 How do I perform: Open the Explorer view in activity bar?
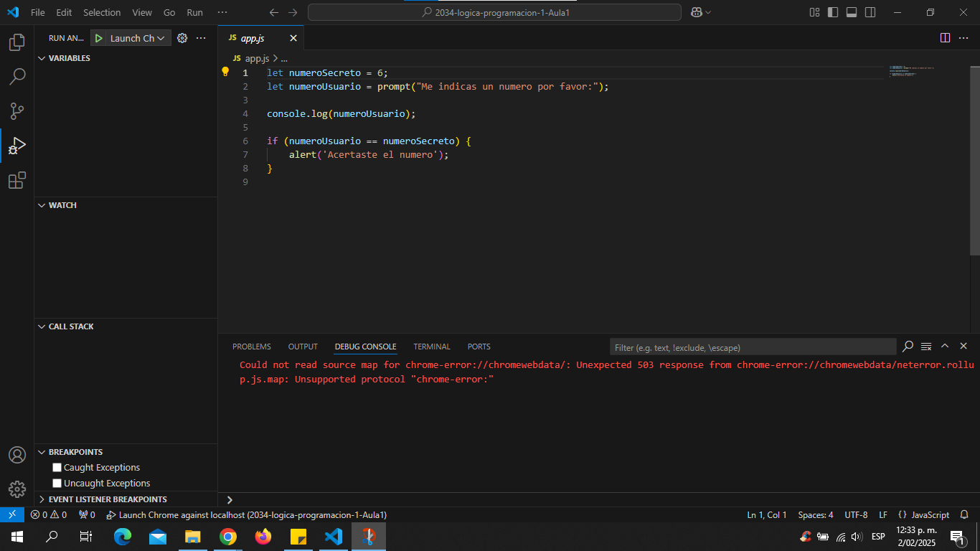(x=17, y=42)
